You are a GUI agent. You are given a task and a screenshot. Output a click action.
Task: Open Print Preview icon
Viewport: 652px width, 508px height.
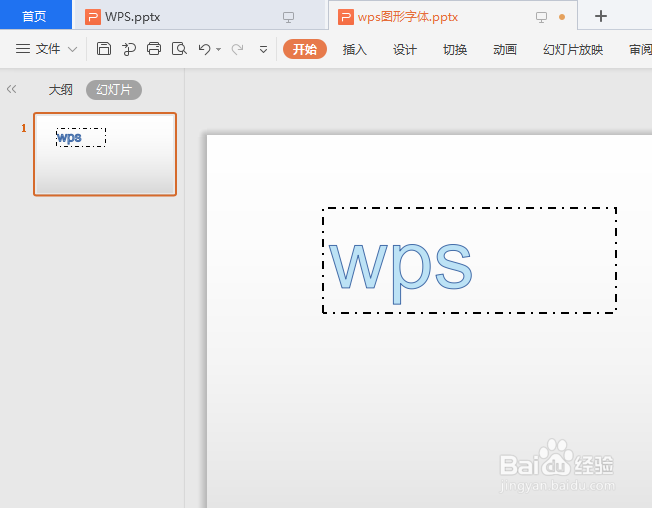coord(179,49)
